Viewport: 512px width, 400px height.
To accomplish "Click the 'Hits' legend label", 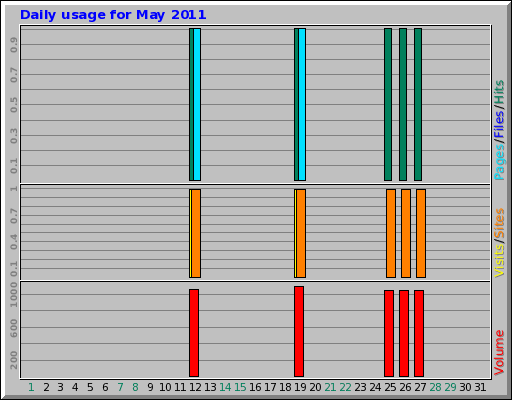I will pos(499,92).
